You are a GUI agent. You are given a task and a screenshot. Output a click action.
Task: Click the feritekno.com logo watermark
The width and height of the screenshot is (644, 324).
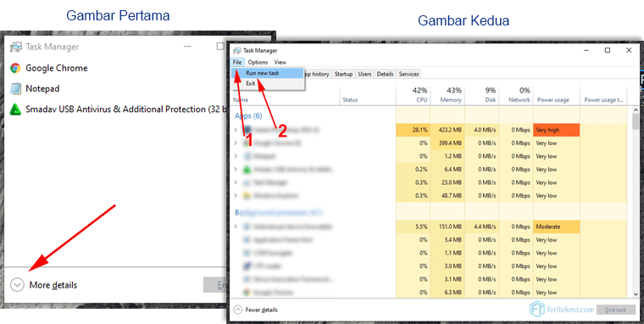click(x=562, y=310)
